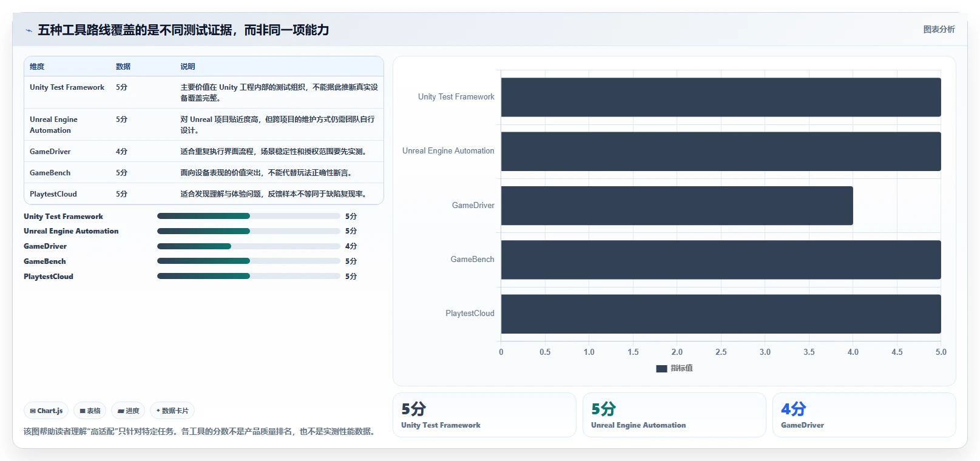980x461 pixels.
Task: Click the GameDriver progress bar
Action: tap(249, 246)
